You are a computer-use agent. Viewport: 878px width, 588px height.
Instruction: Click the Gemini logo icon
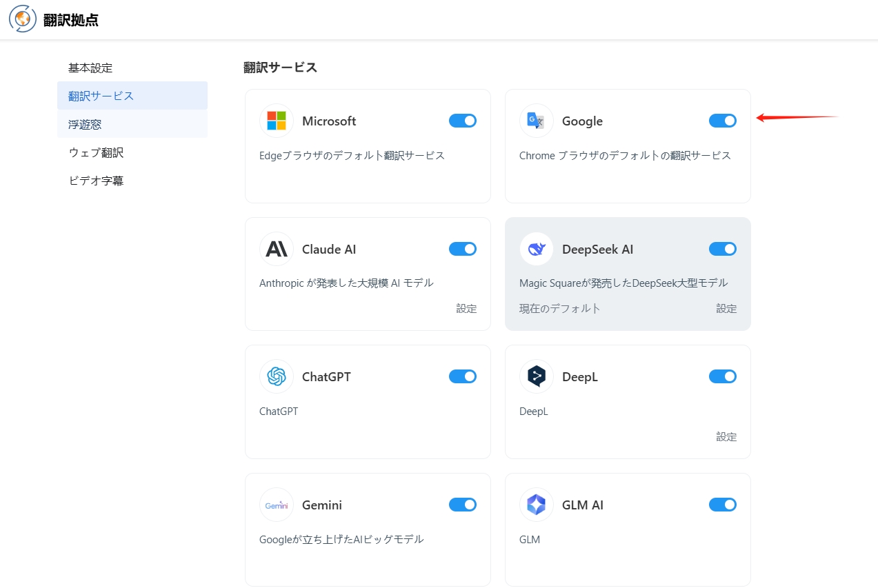(x=277, y=505)
